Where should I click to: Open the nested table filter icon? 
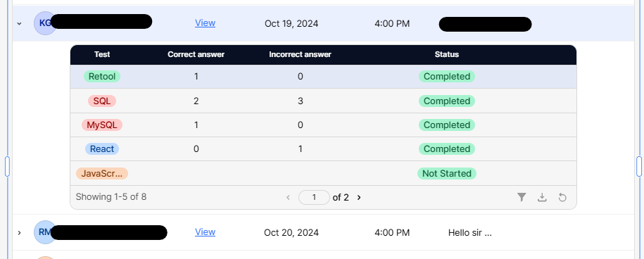[x=522, y=198]
